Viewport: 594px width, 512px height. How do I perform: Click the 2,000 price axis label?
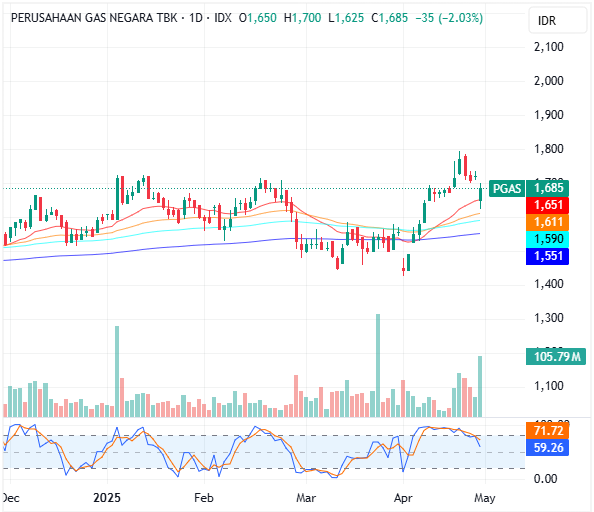(x=549, y=81)
